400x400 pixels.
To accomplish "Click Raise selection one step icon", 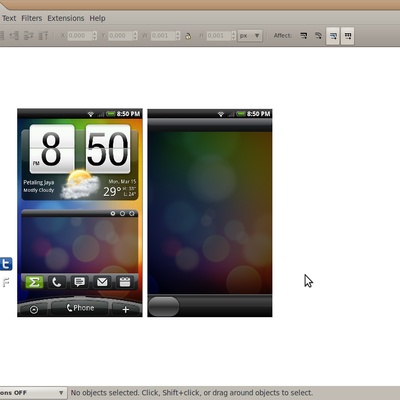I will 29,35.
